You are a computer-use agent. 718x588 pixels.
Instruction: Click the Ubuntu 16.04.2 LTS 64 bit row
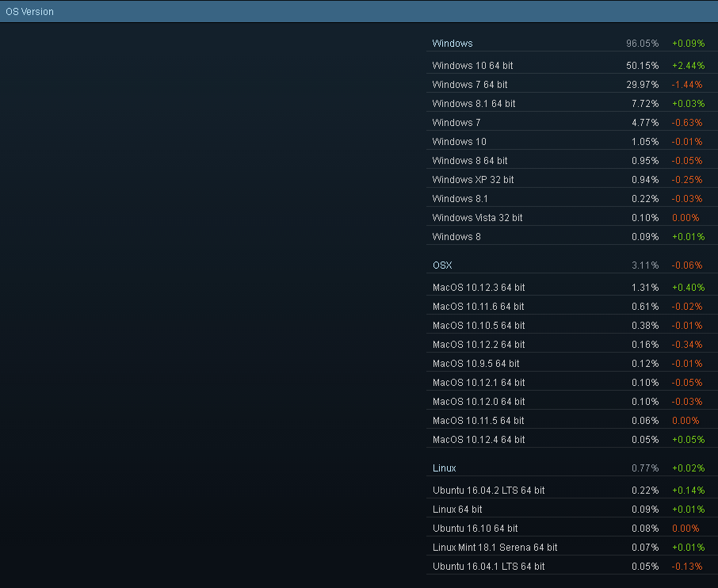[x=572, y=491]
